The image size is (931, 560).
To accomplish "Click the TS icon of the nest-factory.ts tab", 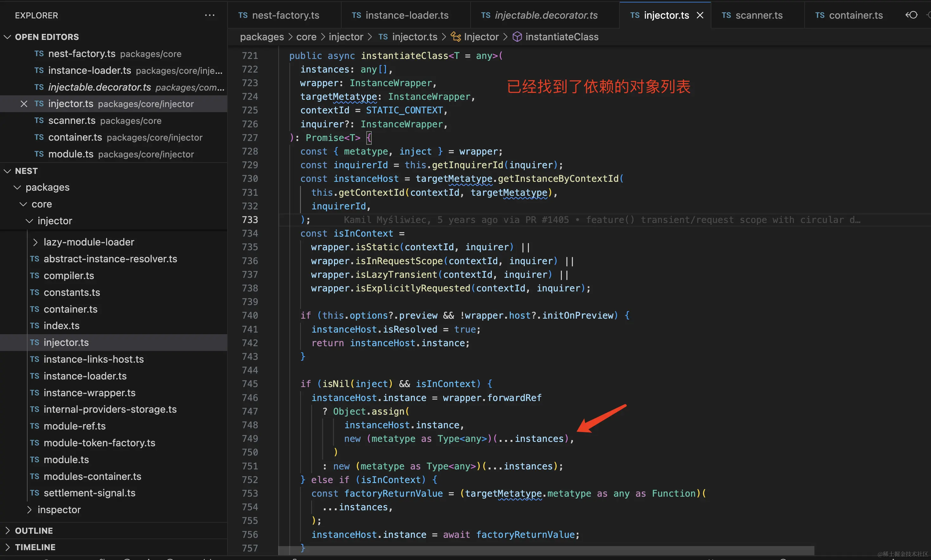I will coord(243,16).
